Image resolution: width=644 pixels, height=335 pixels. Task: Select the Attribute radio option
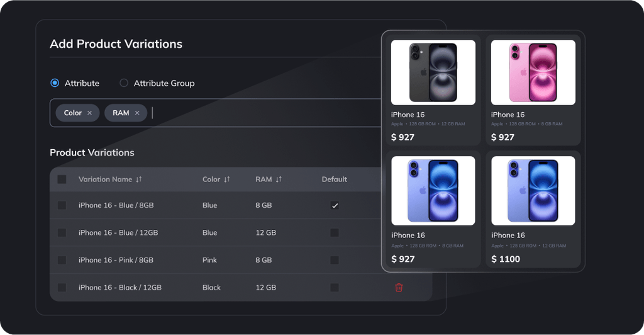click(55, 83)
